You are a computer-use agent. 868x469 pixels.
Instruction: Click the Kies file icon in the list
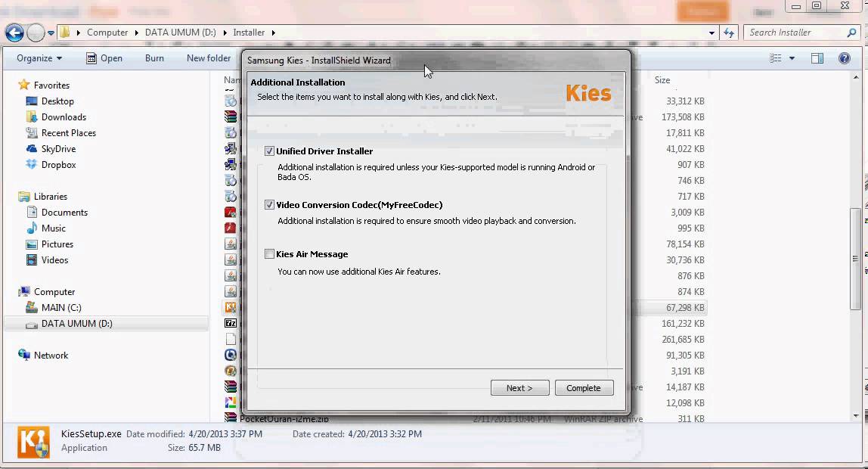tap(231, 307)
